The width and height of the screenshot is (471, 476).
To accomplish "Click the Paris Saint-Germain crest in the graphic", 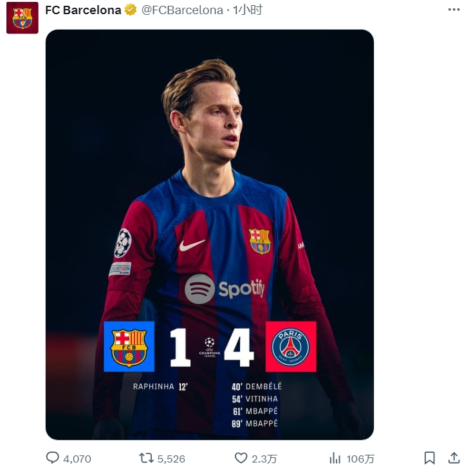I will click(291, 347).
